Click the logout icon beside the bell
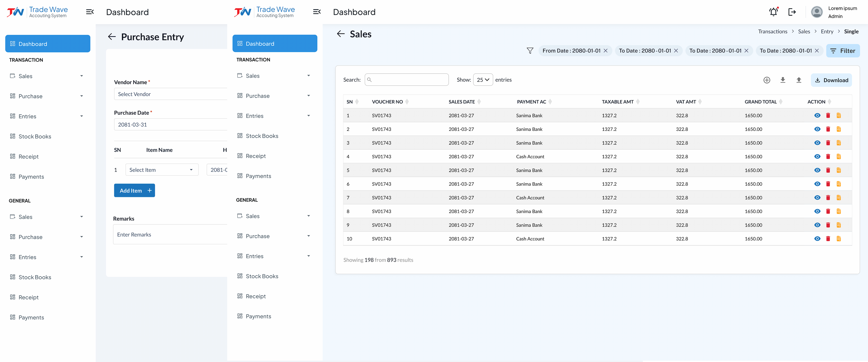Screen dimensions: 868x362 792,12
